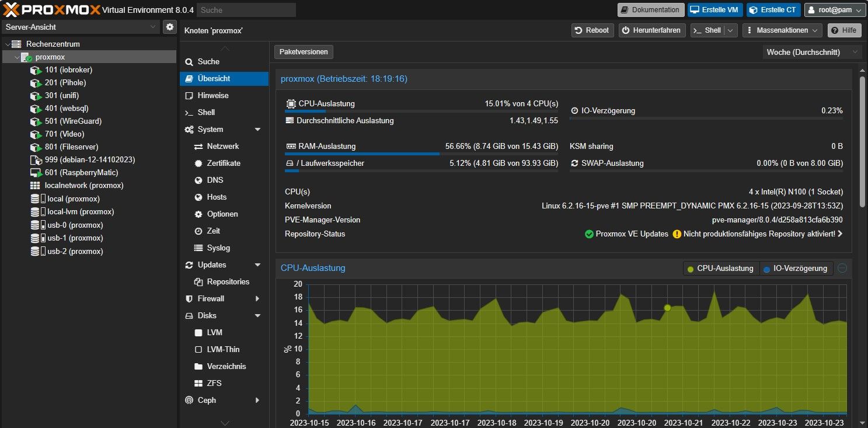
Task: Click the RAM icon by RAM-Auslastung
Action: click(x=291, y=147)
